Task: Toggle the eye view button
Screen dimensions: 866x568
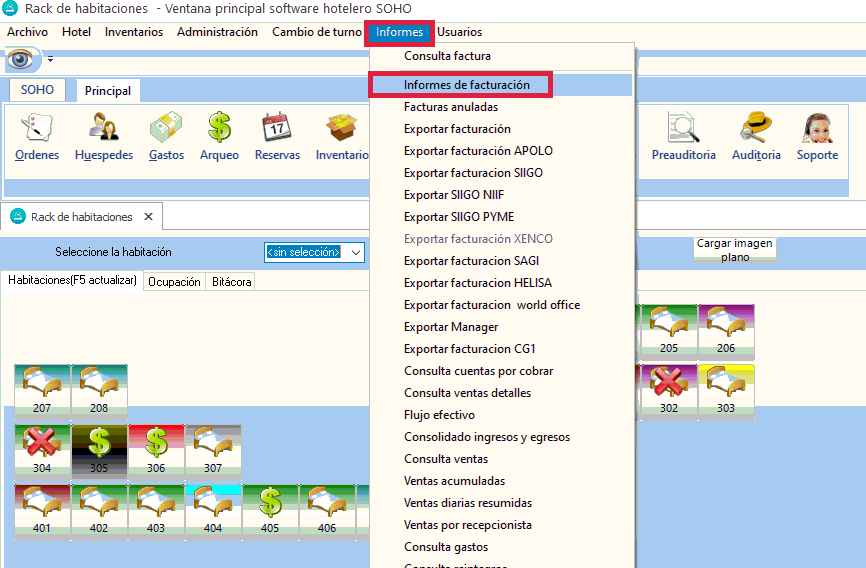Action: pos(20,60)
